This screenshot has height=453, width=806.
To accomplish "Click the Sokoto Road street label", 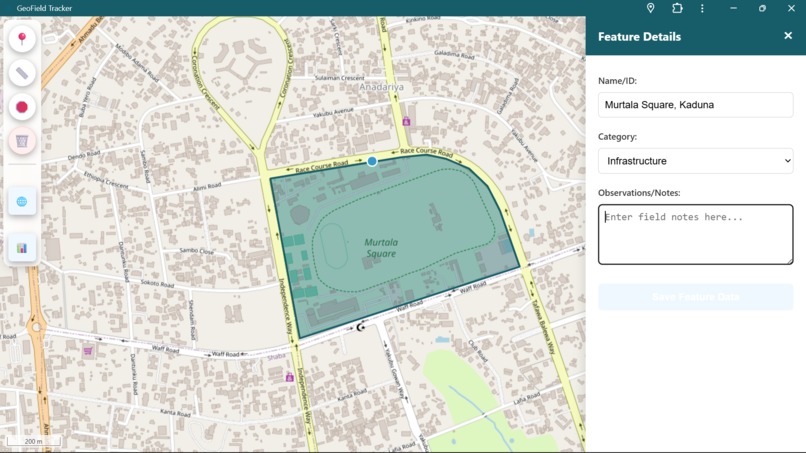I will coord(157,284).
